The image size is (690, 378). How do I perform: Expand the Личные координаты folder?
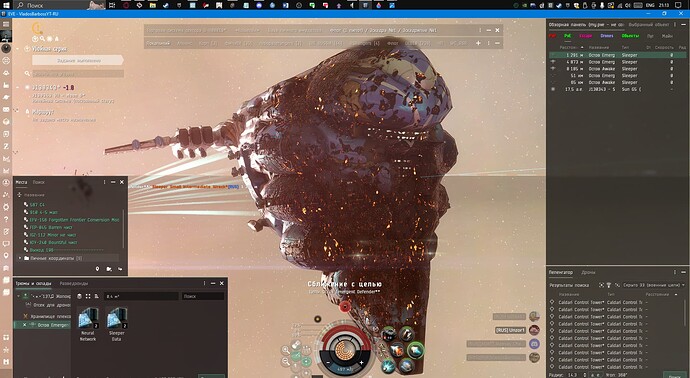pos(20,258)
